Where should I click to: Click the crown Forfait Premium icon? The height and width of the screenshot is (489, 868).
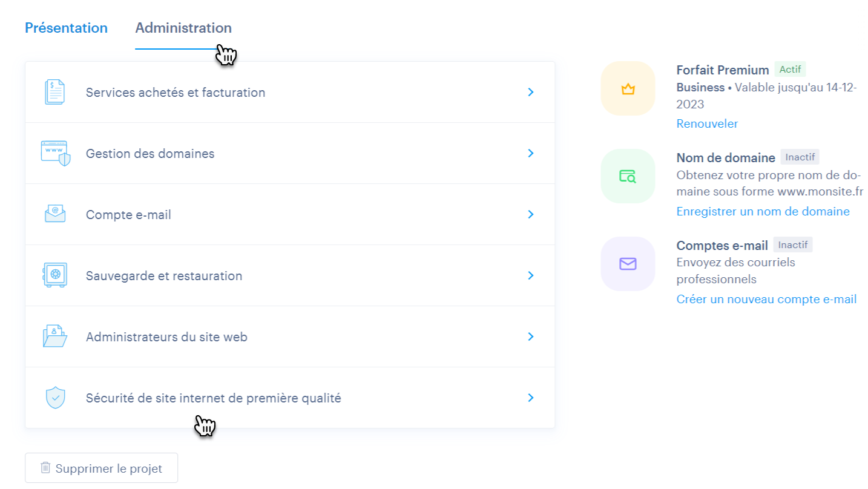[628, 88]
